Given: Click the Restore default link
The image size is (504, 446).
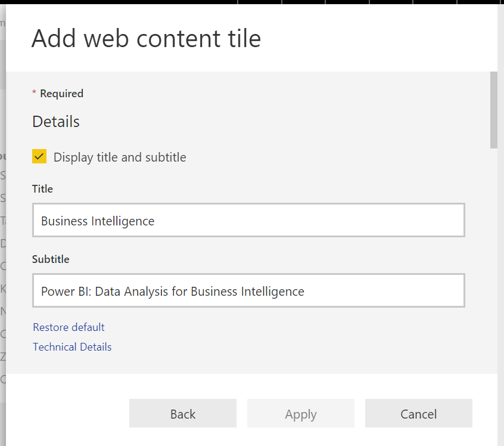Looking at the screenshot, I should tap(69, 327).
